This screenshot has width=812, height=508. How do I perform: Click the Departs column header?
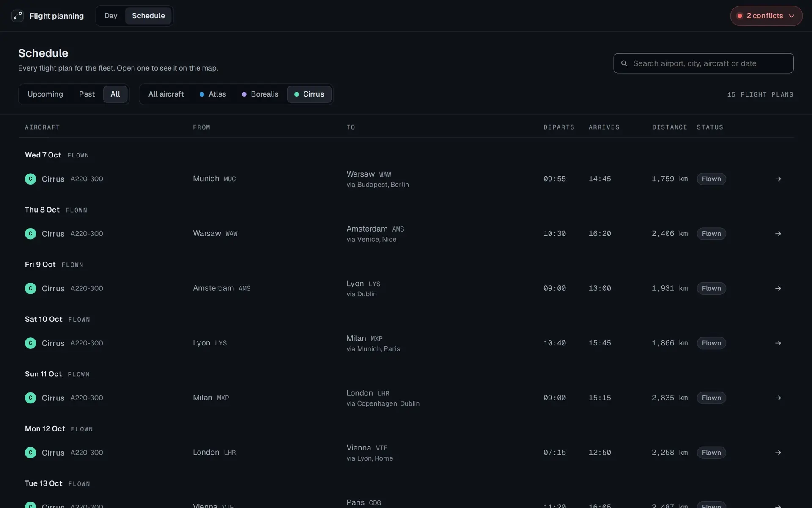[x=559, y=127]
